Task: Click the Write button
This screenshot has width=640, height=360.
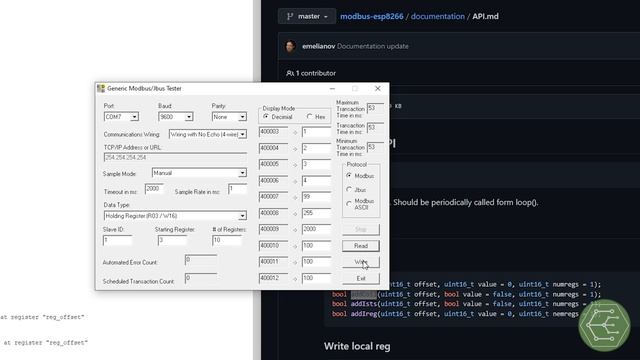Action: pyautogui.click(x=361, y=262)
